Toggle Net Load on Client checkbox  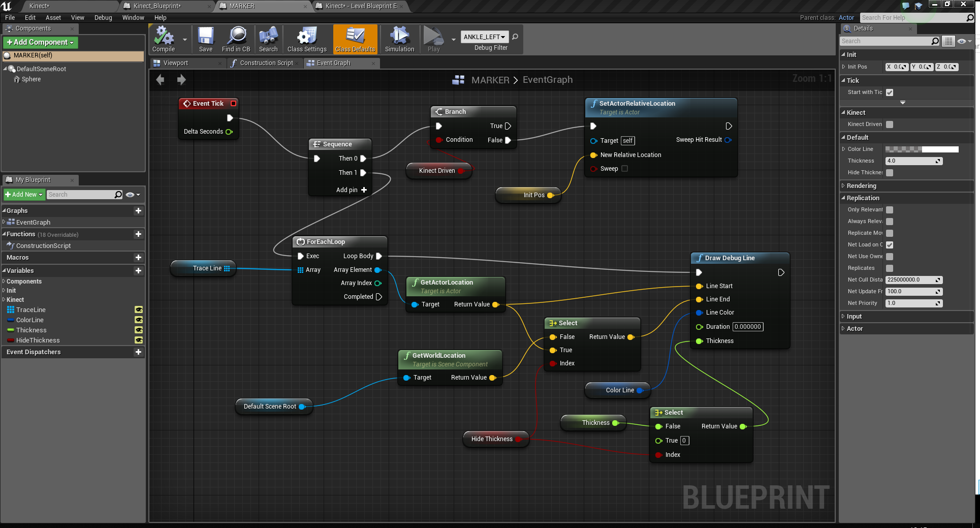[x=890, y=245]
